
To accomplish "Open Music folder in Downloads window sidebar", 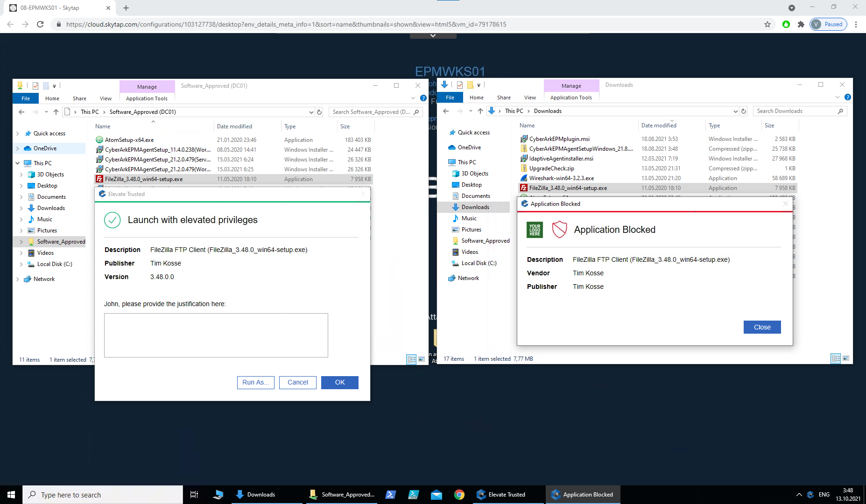I will pos(469,218).
